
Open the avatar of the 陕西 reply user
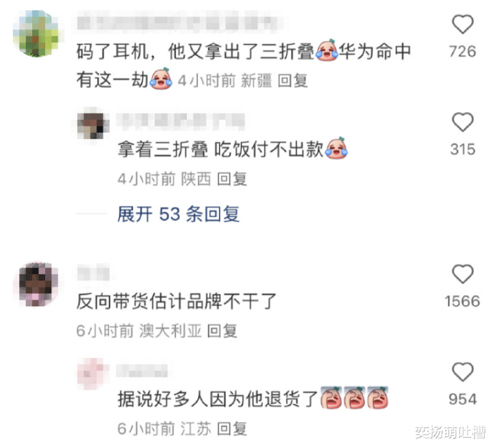[93, 125]
